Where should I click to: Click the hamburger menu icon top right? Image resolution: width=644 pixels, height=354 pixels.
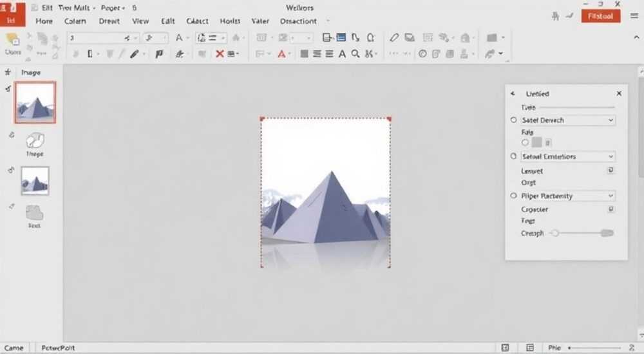[634, 16]
